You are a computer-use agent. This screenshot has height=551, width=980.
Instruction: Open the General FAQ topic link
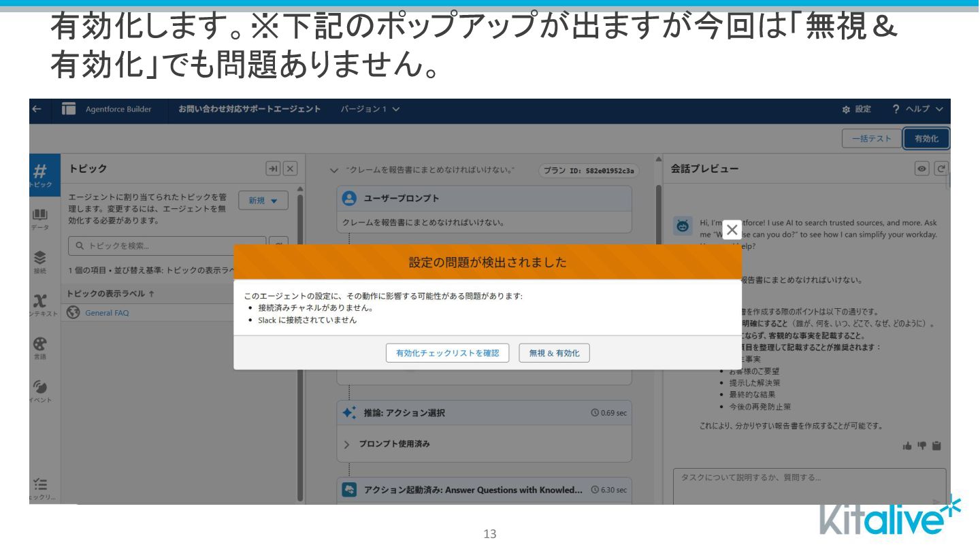(107, 313)
